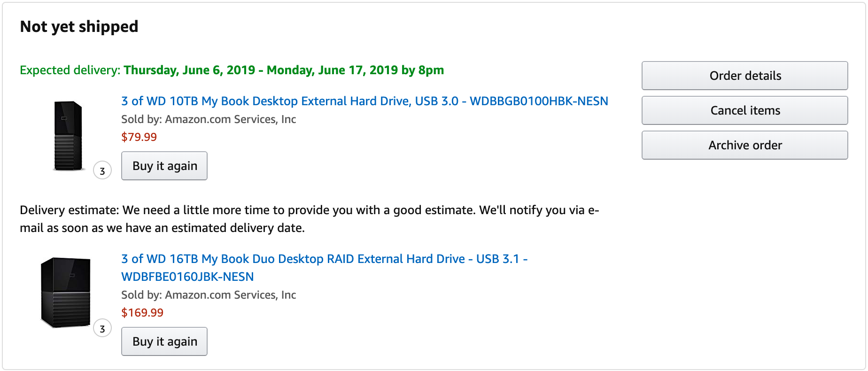Open the Order details page
Viewport: 868px width, 371px height.
(744, 76)
